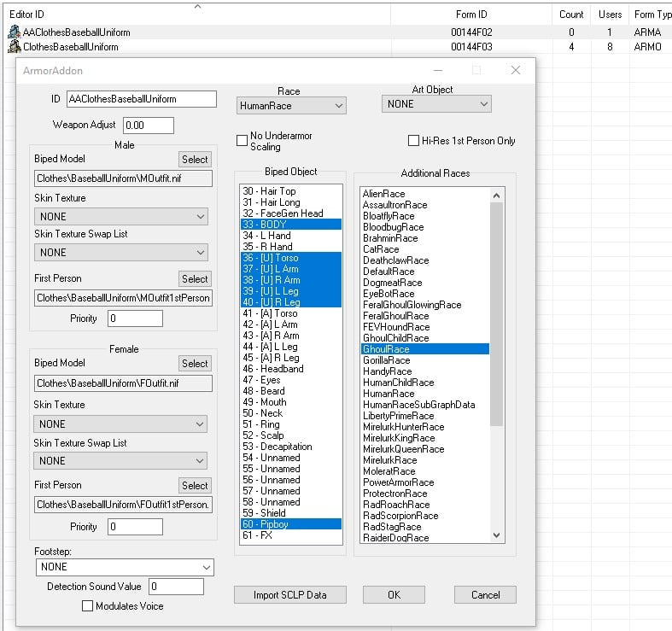Select 36 - [U] Torso biped slot

291,258
